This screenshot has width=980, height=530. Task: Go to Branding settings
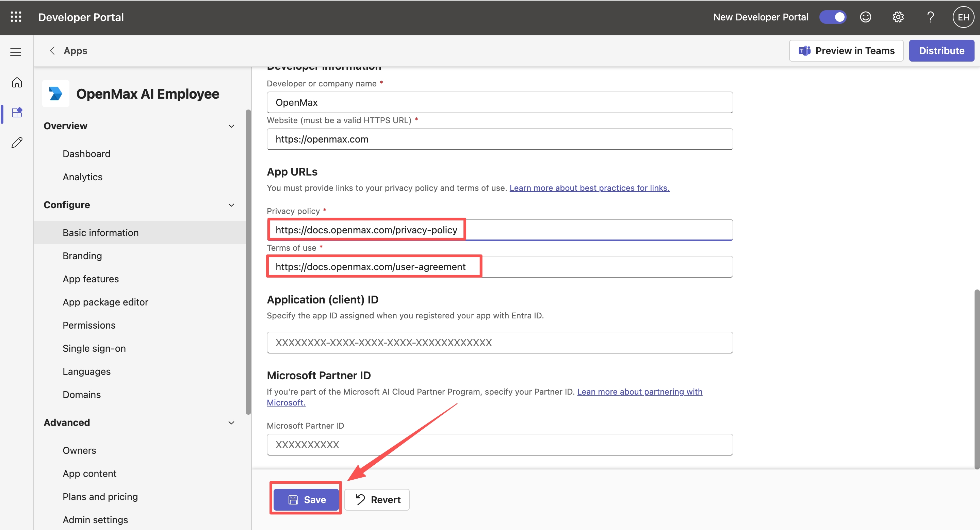82,256
